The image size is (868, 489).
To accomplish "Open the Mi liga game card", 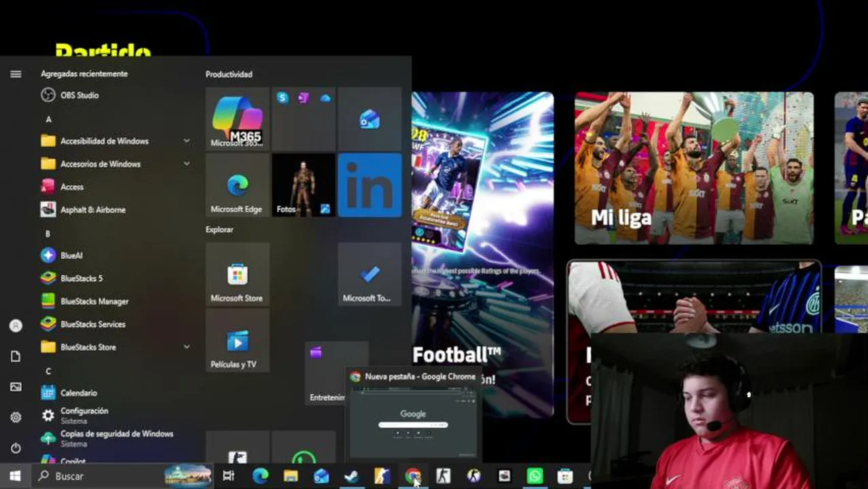I will (x=694, y=168).
